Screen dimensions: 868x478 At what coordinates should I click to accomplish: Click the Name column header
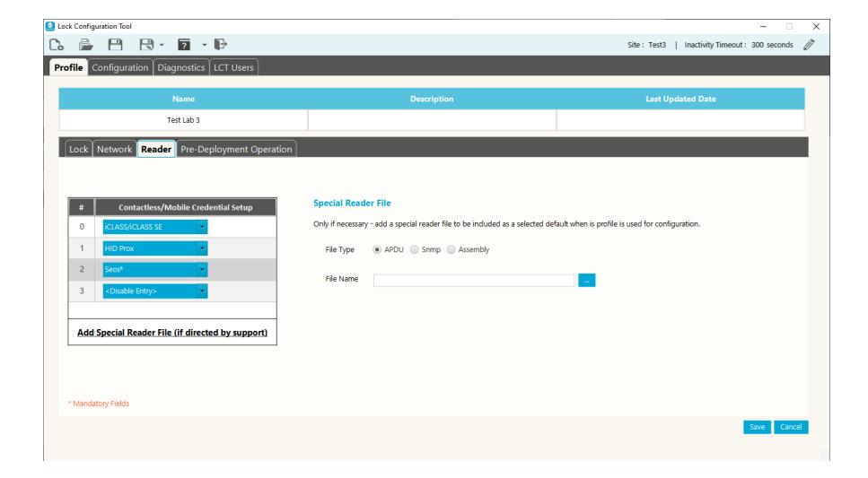coord(183,99)
